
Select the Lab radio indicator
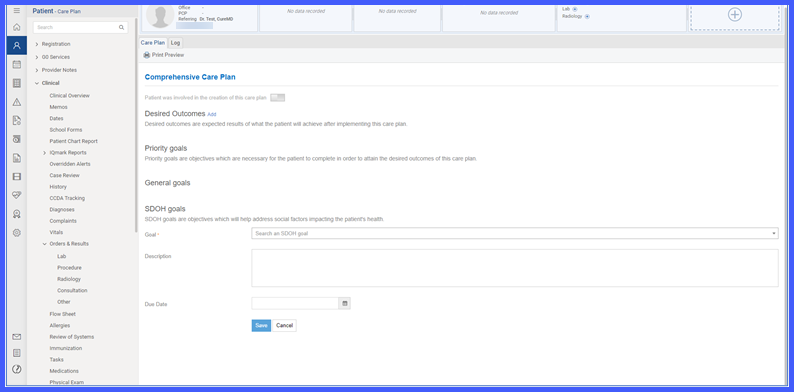click(575, 9)
